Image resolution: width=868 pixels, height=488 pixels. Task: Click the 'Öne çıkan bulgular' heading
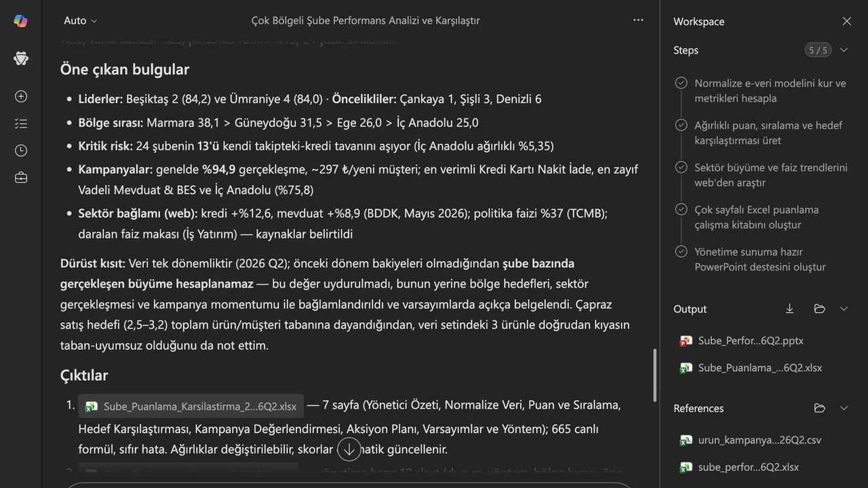coord(125,69)
